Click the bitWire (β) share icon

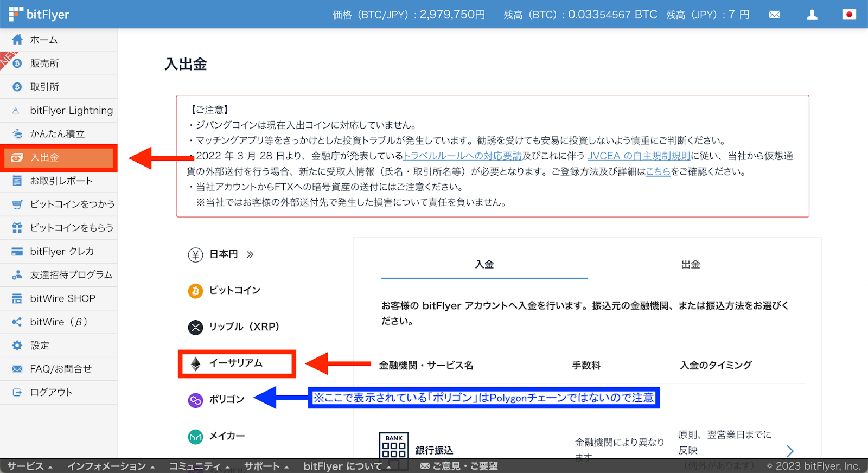coord(17,322)
